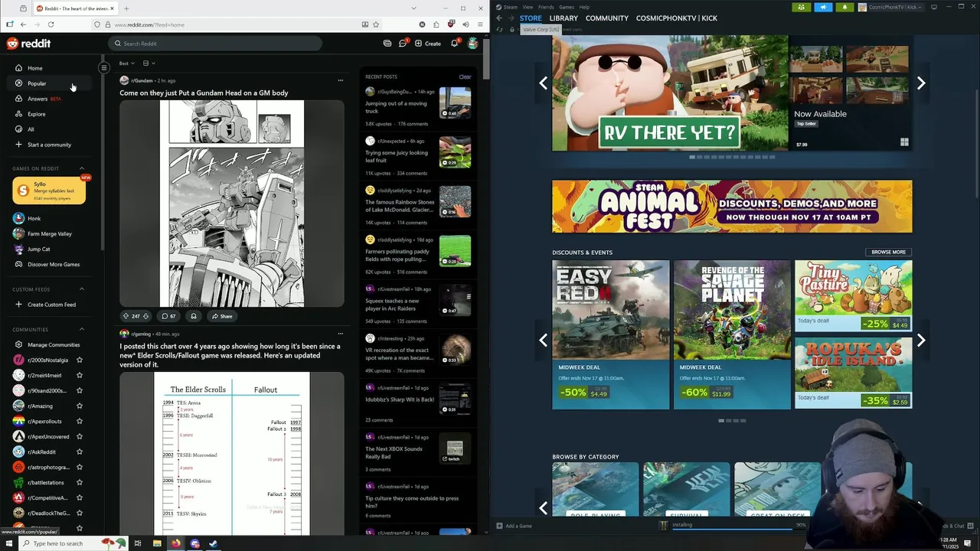Switch to Steam COMMUNITY tab
Screen dimensions: 980x551
pyautogui.click(x=606, y=18)
